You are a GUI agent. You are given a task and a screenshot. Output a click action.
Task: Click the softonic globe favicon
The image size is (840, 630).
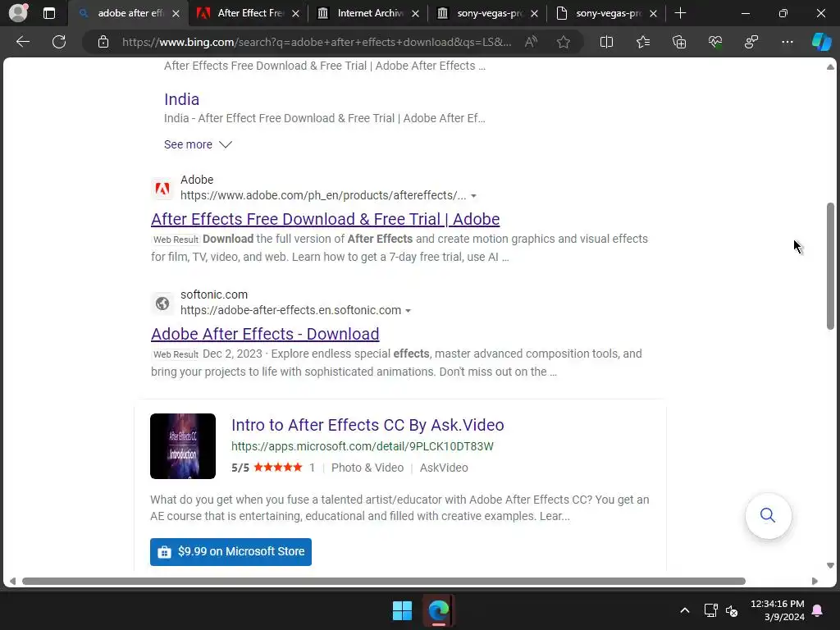tap(162, 304)
